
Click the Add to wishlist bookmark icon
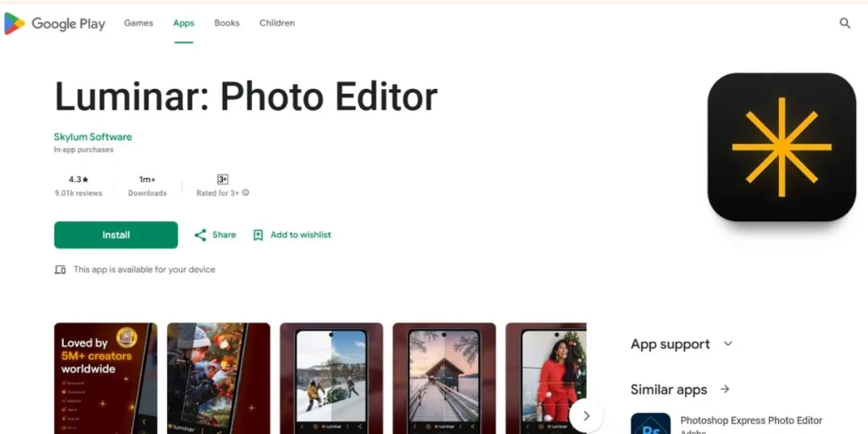click(258, 236)
